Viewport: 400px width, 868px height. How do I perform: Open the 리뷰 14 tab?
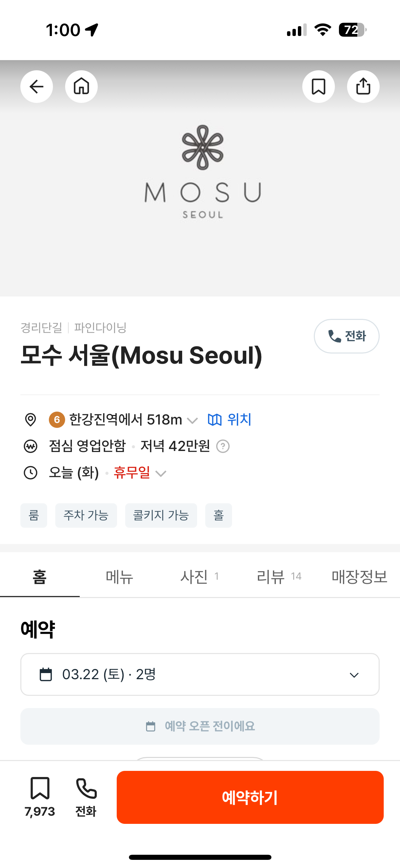tap(279, 577)
